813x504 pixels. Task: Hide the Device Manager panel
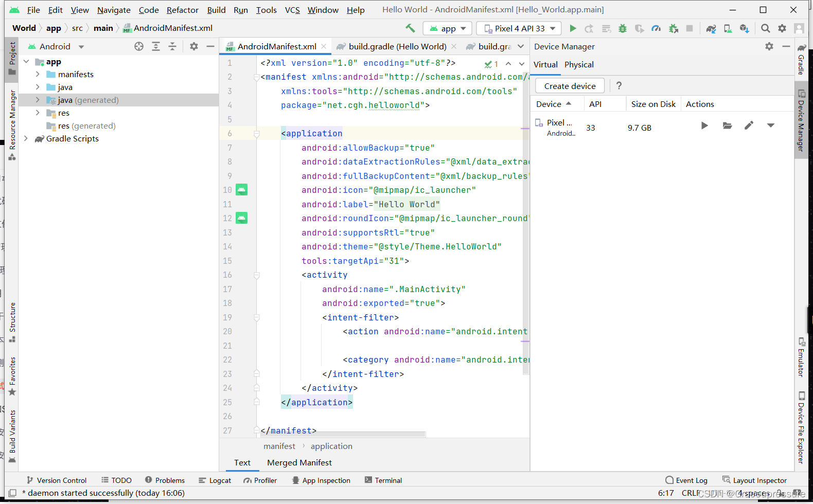tap(786, 46)
